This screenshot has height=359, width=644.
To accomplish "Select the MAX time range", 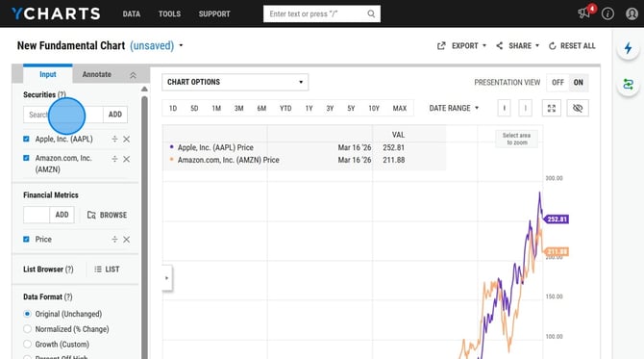I will 400,108.
